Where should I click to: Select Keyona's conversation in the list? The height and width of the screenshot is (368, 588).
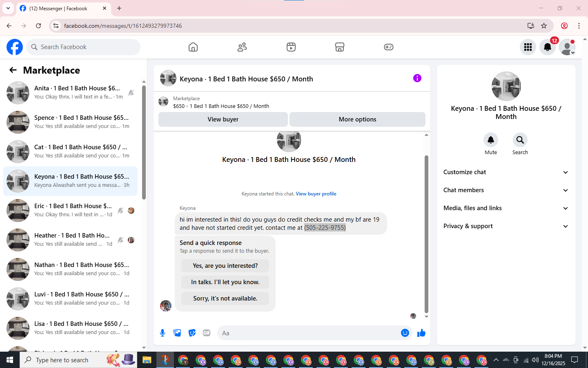[70, 181]
